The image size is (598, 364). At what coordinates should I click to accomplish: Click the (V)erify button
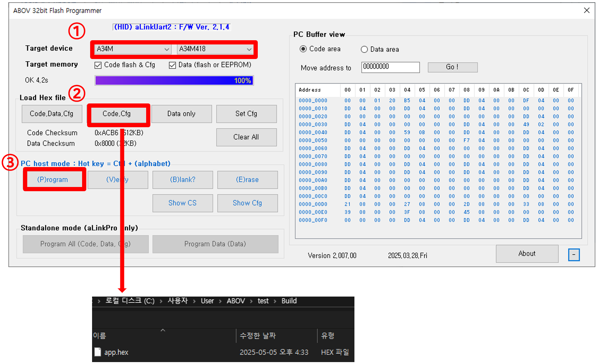point(118,180)
